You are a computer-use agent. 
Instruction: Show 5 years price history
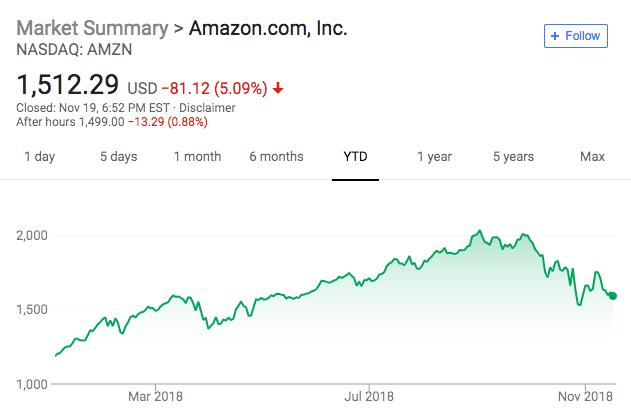[513, 156]
